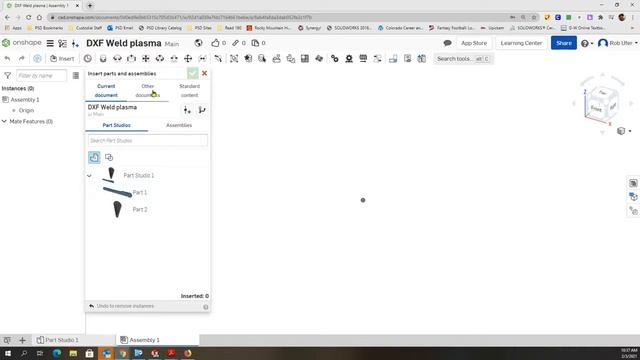
Task: Select the Part Studios sub-tab
Action: pyautogui.click(x=117, y=125)
